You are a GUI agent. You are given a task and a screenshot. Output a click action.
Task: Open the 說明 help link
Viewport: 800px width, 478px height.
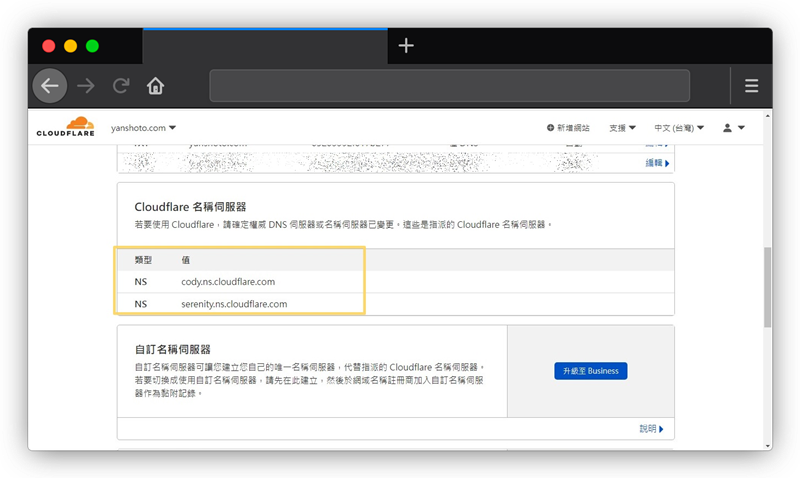click(x=651, y=429)
